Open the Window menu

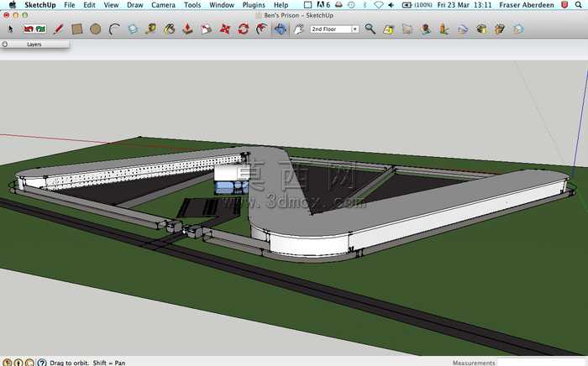[222, 5]
